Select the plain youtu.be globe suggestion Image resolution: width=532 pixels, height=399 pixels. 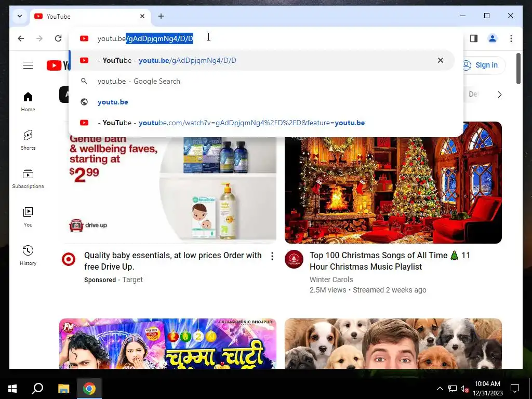[262, 102]
